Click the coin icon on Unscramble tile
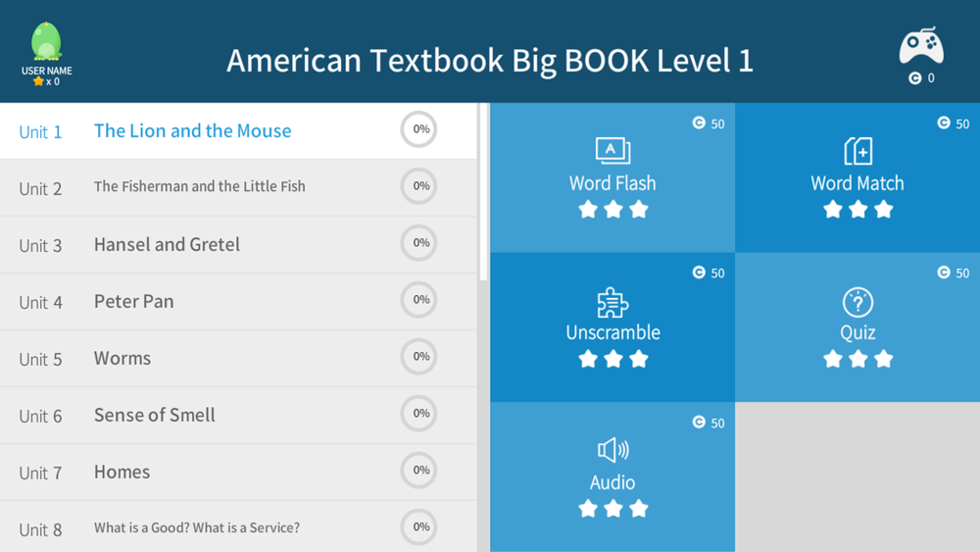Image resolution: width=980 pixels, height=552 pixels. click(699, 273)
